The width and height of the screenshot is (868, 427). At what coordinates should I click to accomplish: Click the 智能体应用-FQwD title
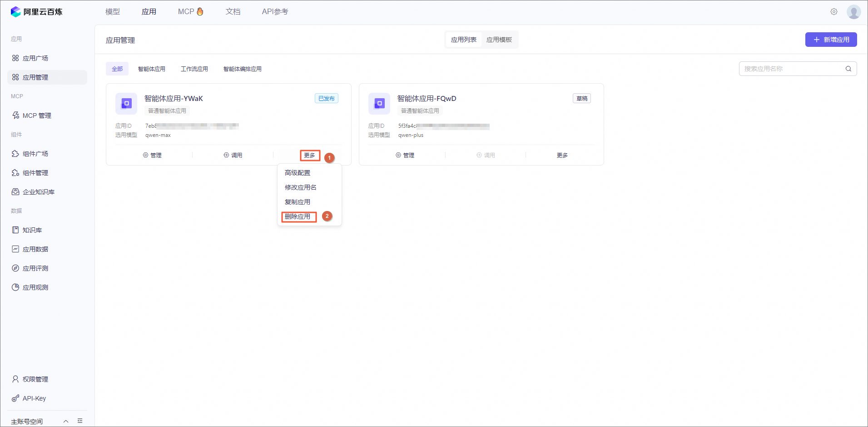(427, 99)
